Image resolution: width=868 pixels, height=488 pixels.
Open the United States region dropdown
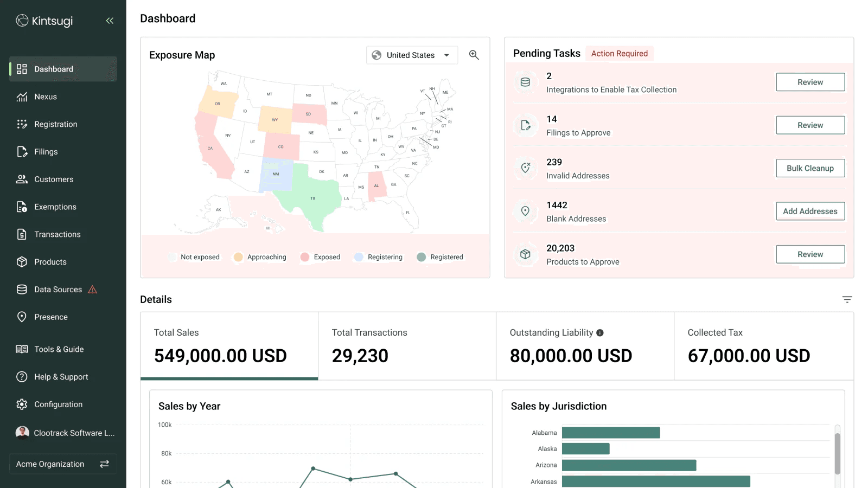[412, 55]
